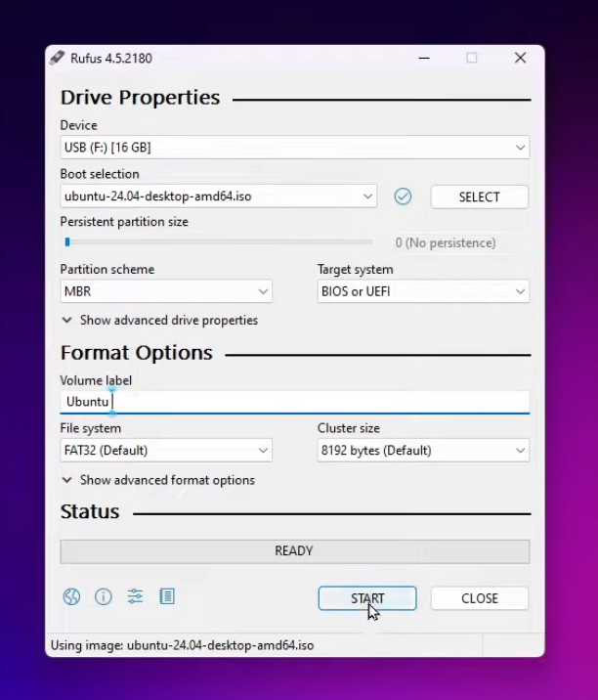This screenshot has width=598, height=700.
Task: Open the Cluster size dropdown
Action: tap(423, 451)
